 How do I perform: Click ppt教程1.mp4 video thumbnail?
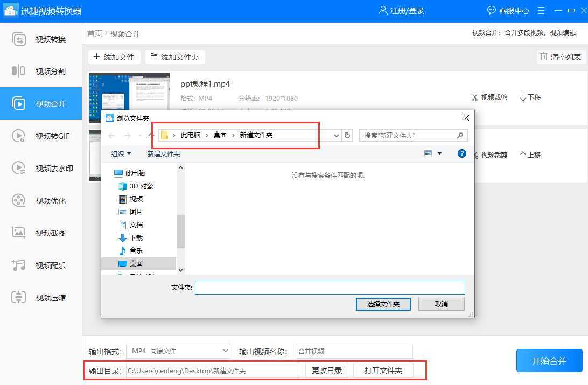(129, 92)
